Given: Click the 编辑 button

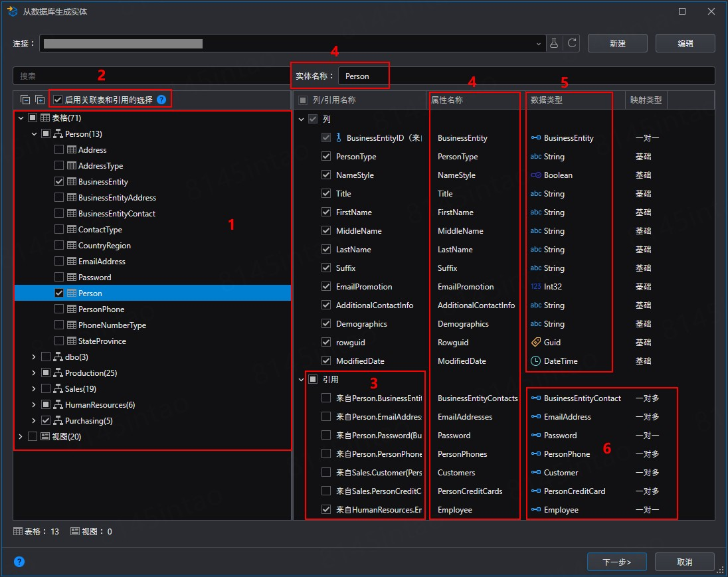Looking at the screenshot, I should tap(685, 43).
